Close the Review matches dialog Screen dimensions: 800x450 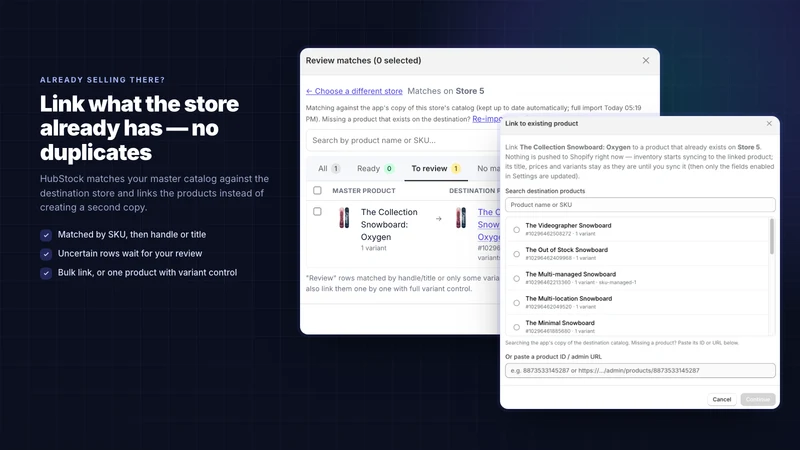click(x=646, y=60)
